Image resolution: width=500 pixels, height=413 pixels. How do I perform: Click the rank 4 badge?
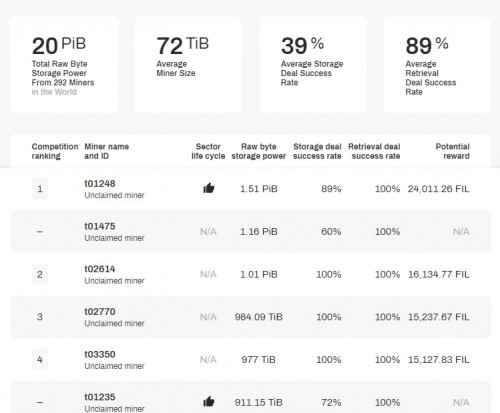pos(40,360)
